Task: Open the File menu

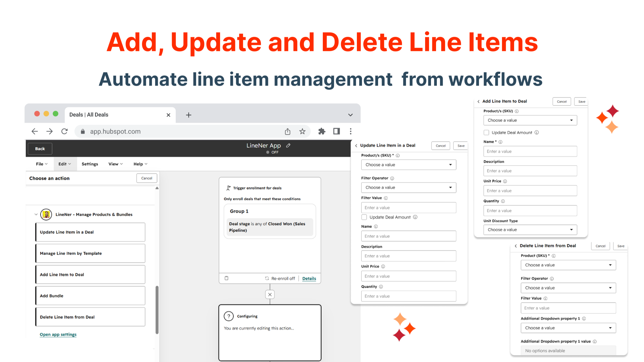Action: click(x=42, y=164)
